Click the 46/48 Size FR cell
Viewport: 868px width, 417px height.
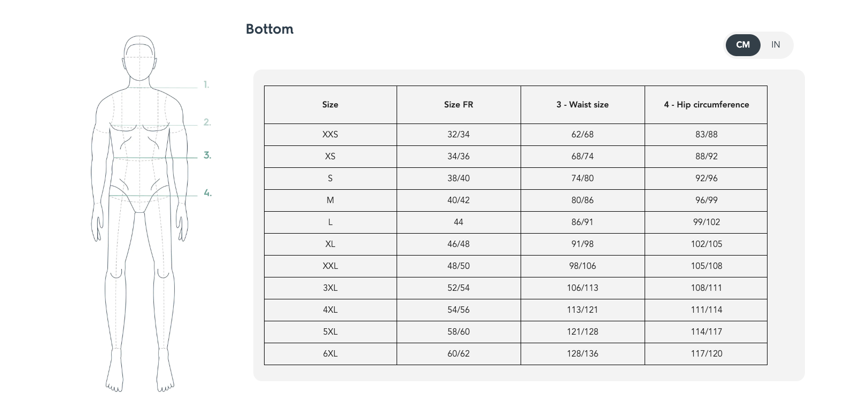(459, 244)
